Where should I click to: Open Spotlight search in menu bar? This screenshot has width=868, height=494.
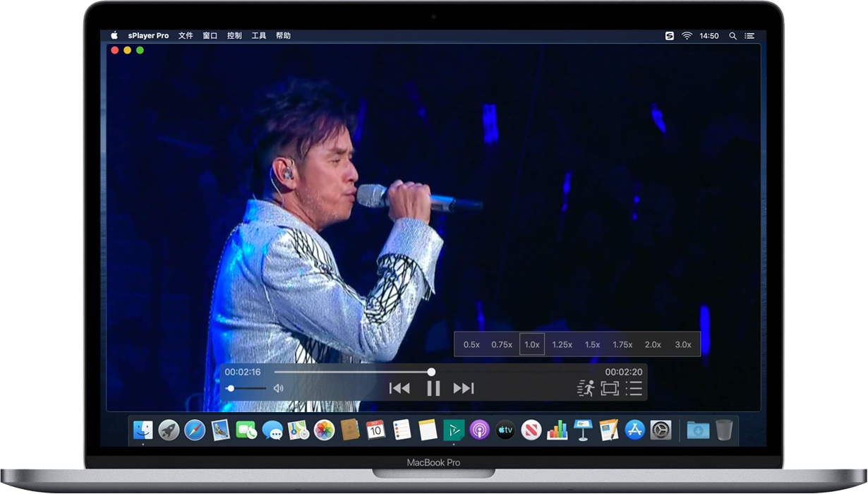[x=733, y=35]
